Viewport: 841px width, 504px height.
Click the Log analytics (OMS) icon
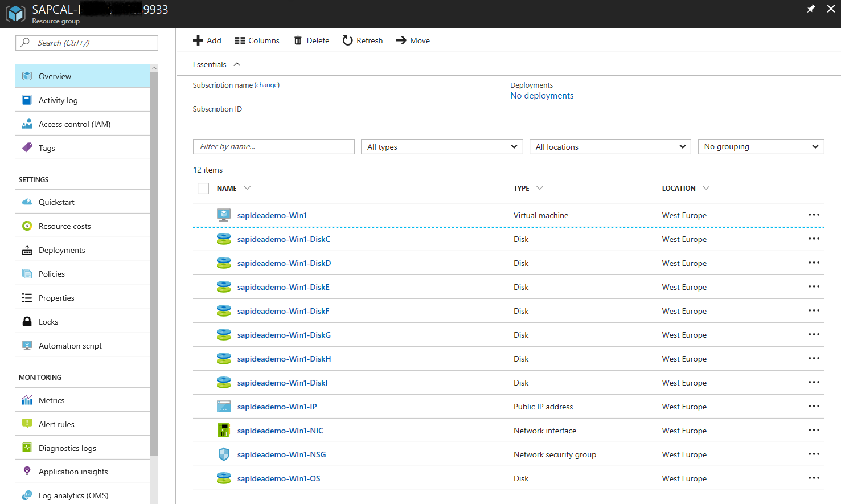(x=27, y=495)
